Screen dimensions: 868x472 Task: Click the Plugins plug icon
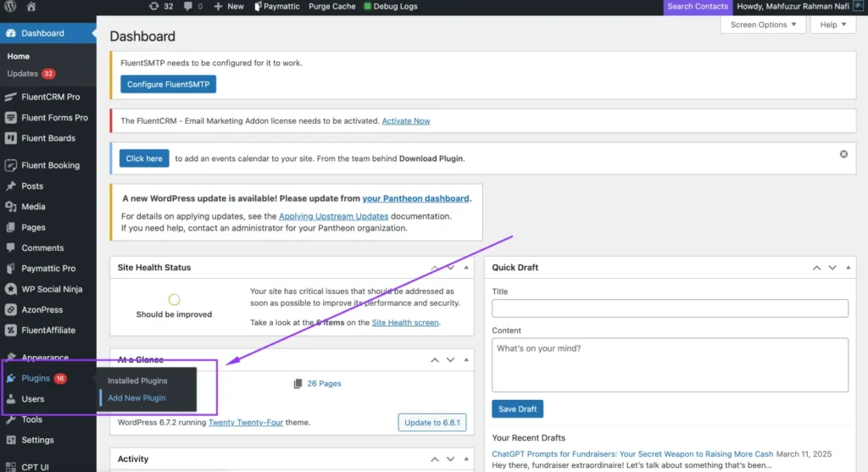(10, 378)
